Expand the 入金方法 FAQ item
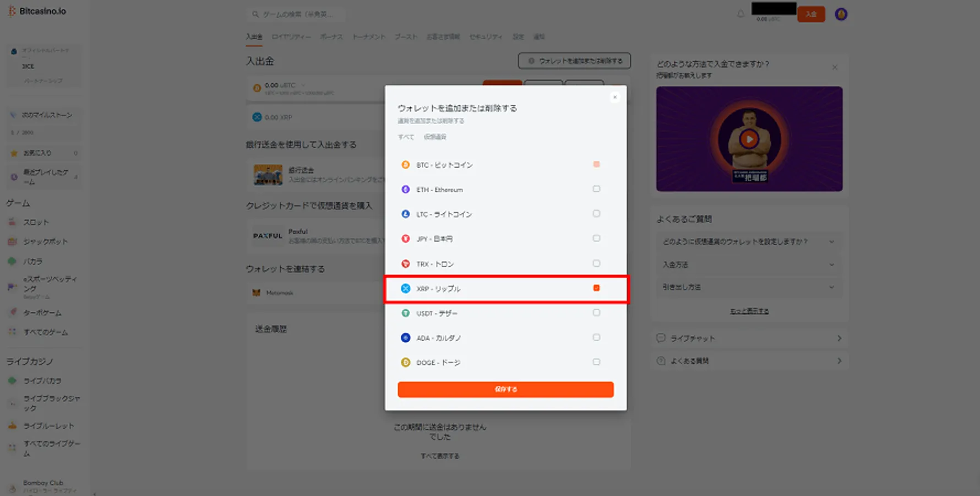This screenshot has height=496, width=980. coord(749,265)
